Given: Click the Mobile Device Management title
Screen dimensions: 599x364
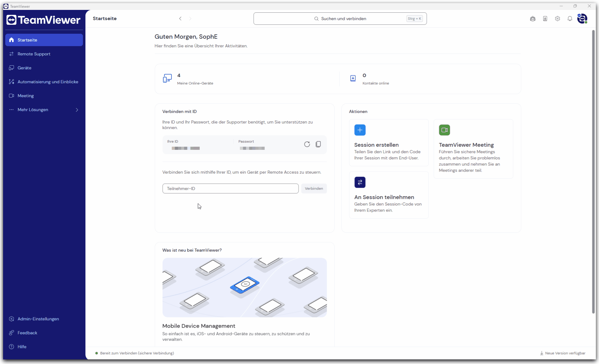Looking at the screenshot, I should point(199,326).
